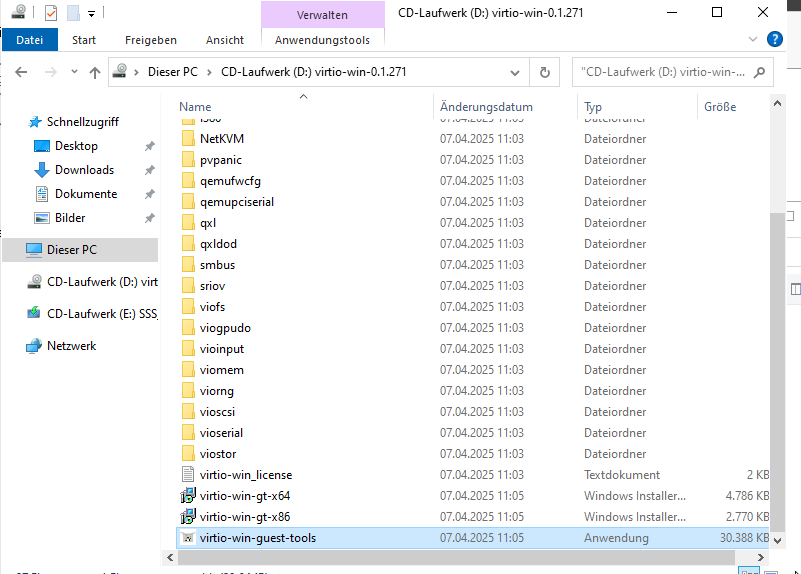Image resolution: width=801 pixels, height=574 pixels.
Task: Select the smbus folder icon
Action: tap(188, 265)
